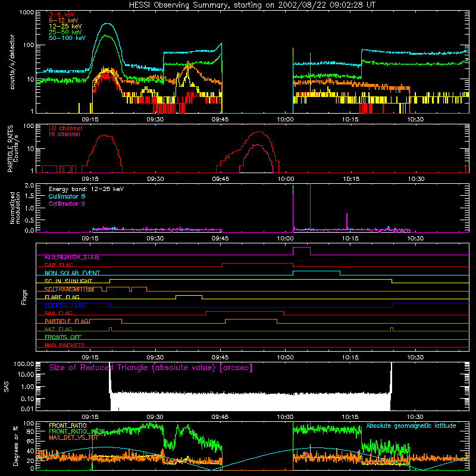Click the attenuator state raised step near 10:00
Image resolution: width=476 pixels, height=476 pixels.
point(302,248)
